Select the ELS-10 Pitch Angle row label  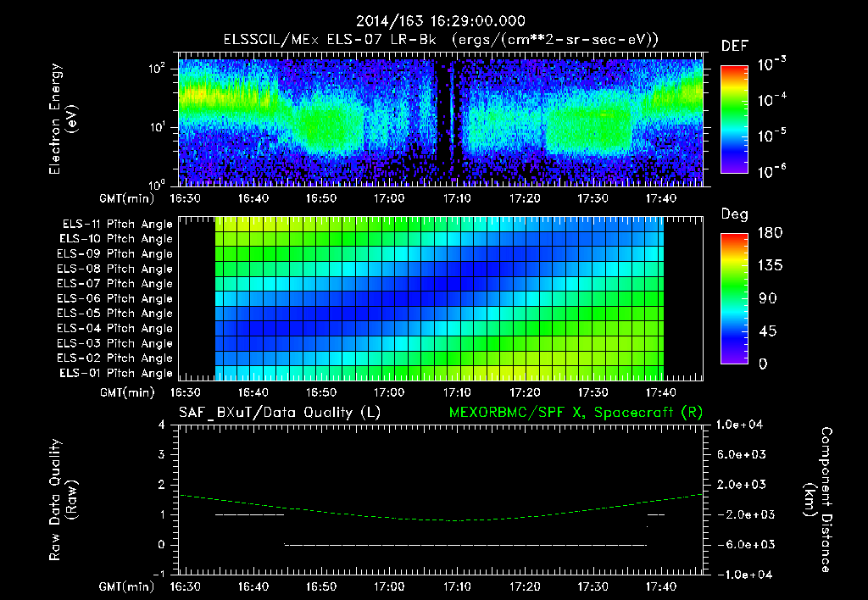point(116,239)
